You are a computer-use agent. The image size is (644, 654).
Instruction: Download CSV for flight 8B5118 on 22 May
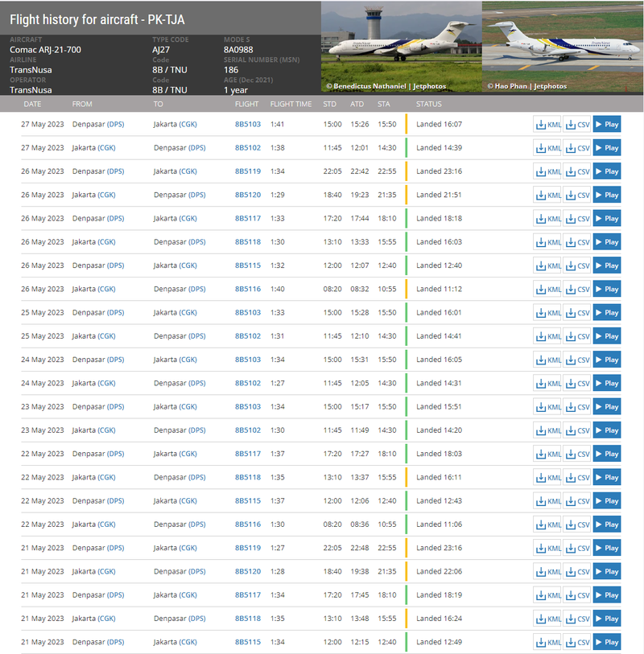577,478
